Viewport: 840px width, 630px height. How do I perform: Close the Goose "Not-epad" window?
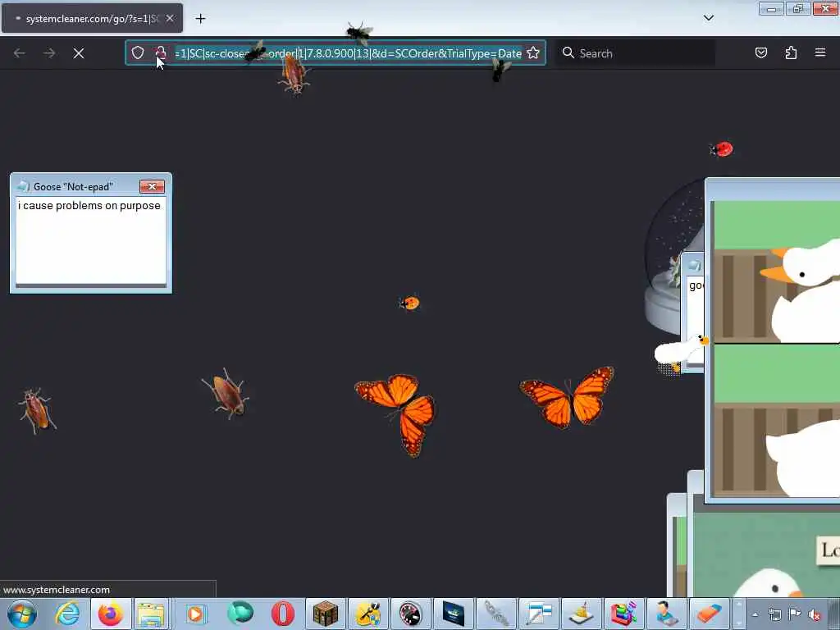coord(152,186)
